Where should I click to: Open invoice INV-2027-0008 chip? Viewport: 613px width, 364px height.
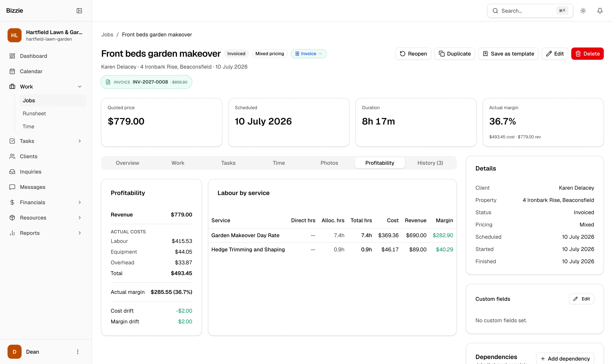point(146,82)
